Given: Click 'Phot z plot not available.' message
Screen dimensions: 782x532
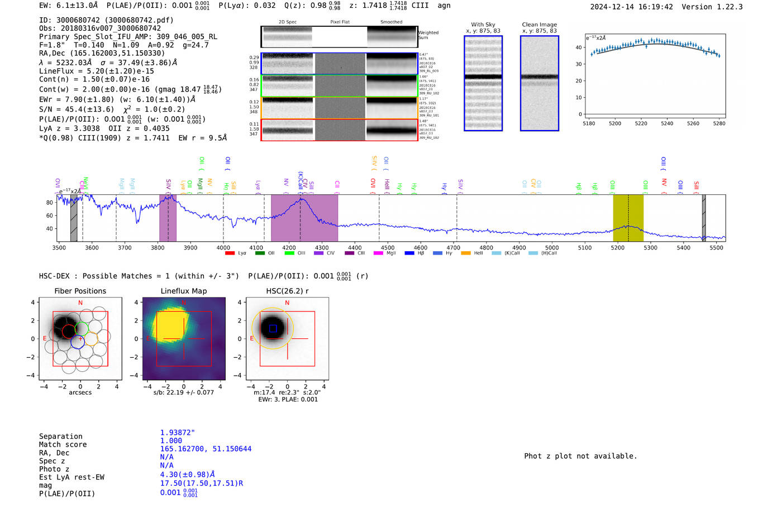Looking at the screenshot, I should point(580,456).
